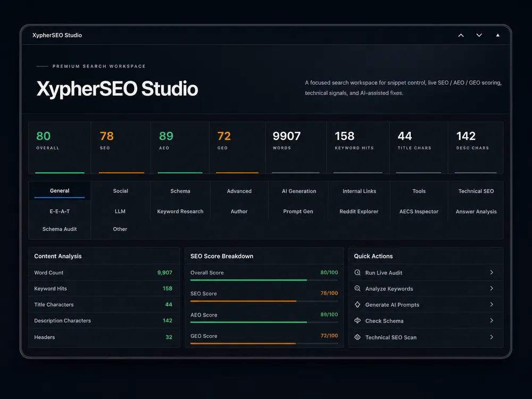The width and height of the screenshot is (532, 399).
Task: Click the Check Schema quick action
Action: [x=426, y=321]
